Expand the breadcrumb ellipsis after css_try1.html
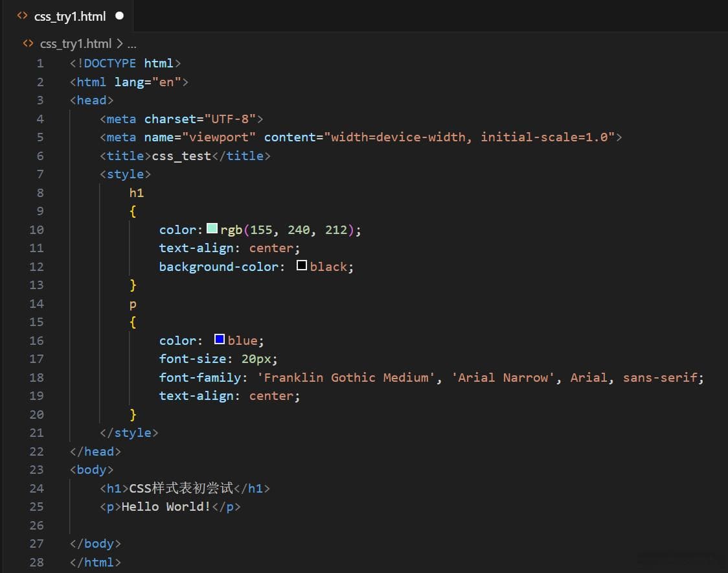Image resolution: width=728 pixels, height=573 pixels. pyautogui.click(x=132, y=44)
